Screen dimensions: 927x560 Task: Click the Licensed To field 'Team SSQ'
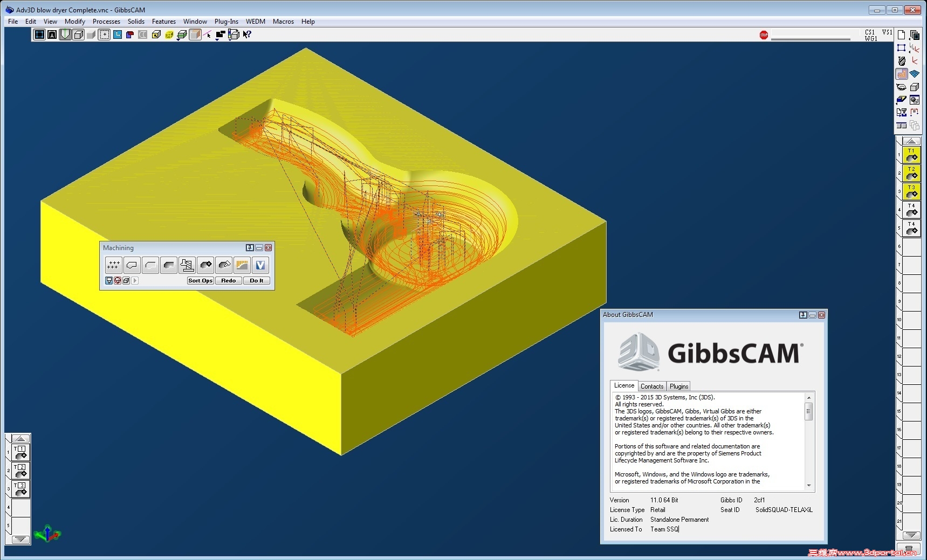click(664, 529)
